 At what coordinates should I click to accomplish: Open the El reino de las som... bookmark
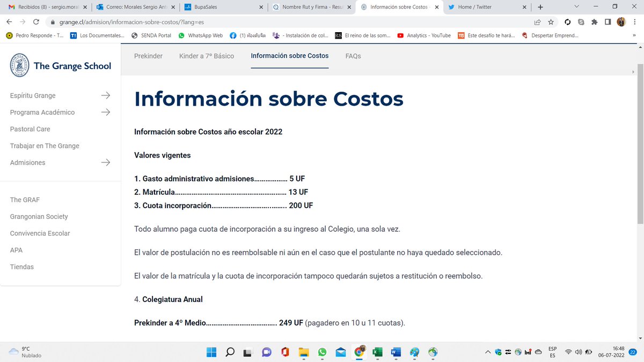pos(363,35)
